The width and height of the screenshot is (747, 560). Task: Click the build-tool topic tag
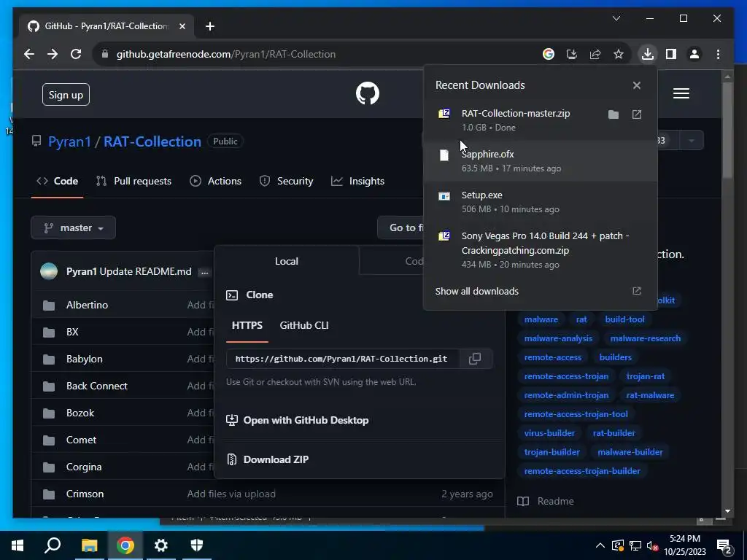pyautogui.click(x=624, y=319)
